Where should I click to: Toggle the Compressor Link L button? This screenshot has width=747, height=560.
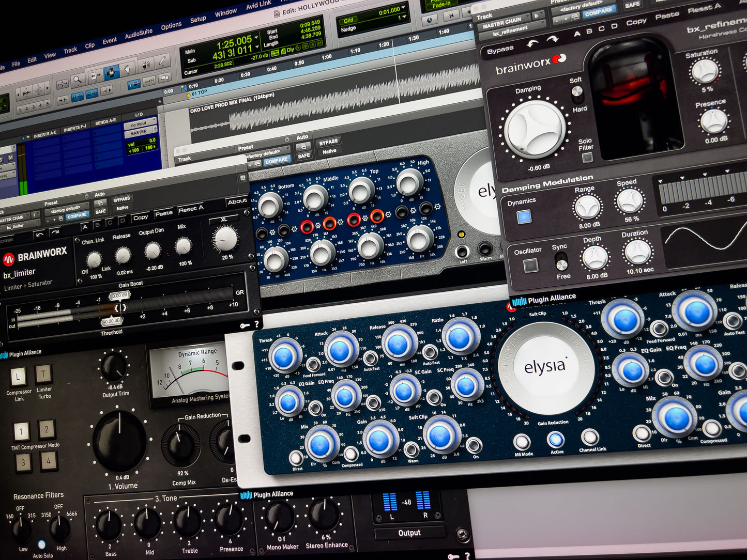point(19,377)
